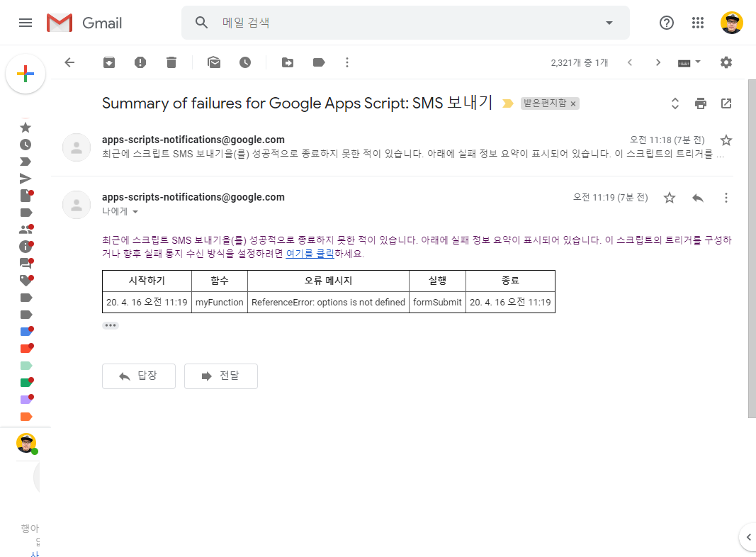Snooze this email with clock icon
Viewport: 756px width, 557px height.
(x=245, y=62)
